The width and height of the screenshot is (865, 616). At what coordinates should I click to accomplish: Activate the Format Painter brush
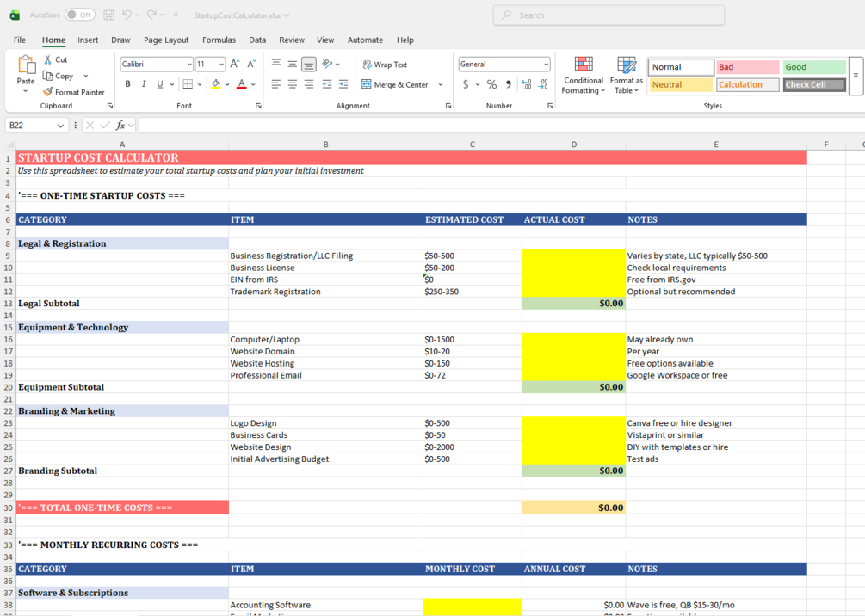point(48,92)
